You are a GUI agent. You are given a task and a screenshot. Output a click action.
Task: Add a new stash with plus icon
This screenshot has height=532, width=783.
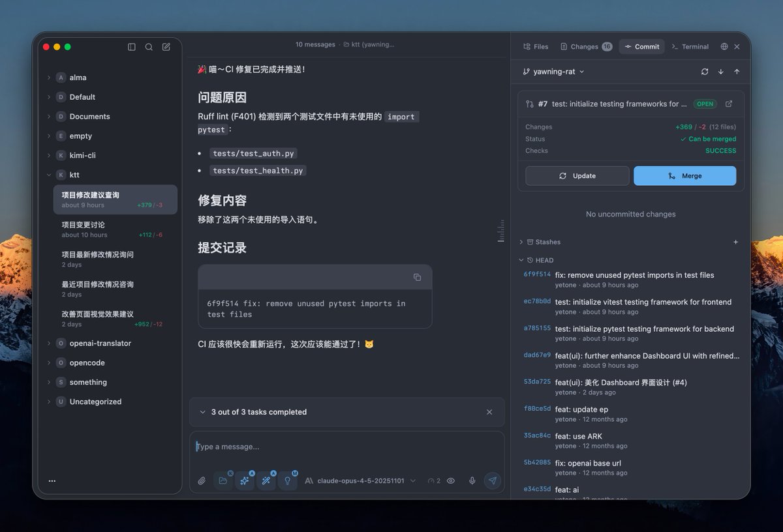(736, 242)
